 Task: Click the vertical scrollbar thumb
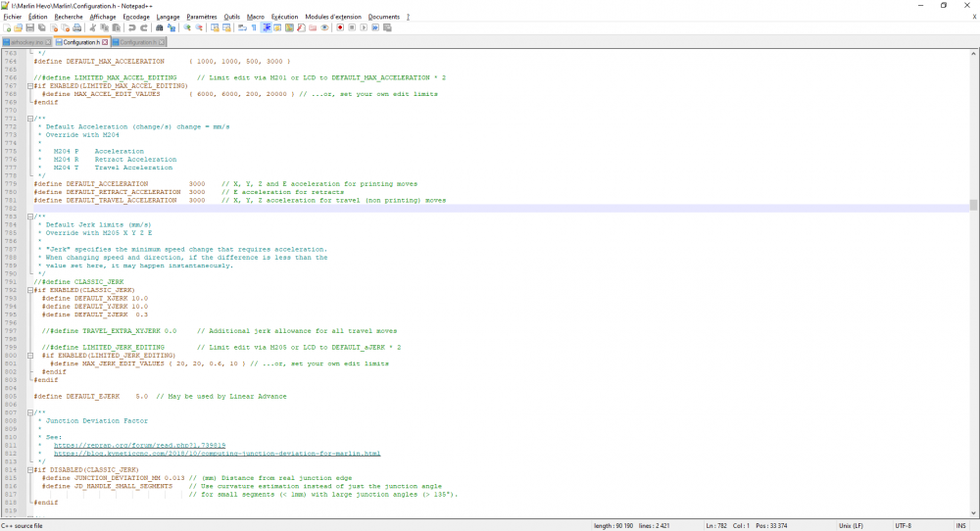[973, 205]
